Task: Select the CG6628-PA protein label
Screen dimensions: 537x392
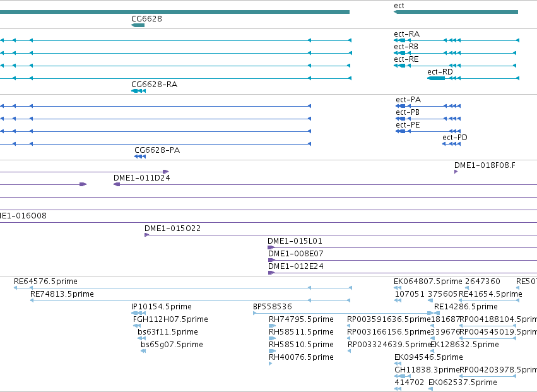Action: click(157, 150)
